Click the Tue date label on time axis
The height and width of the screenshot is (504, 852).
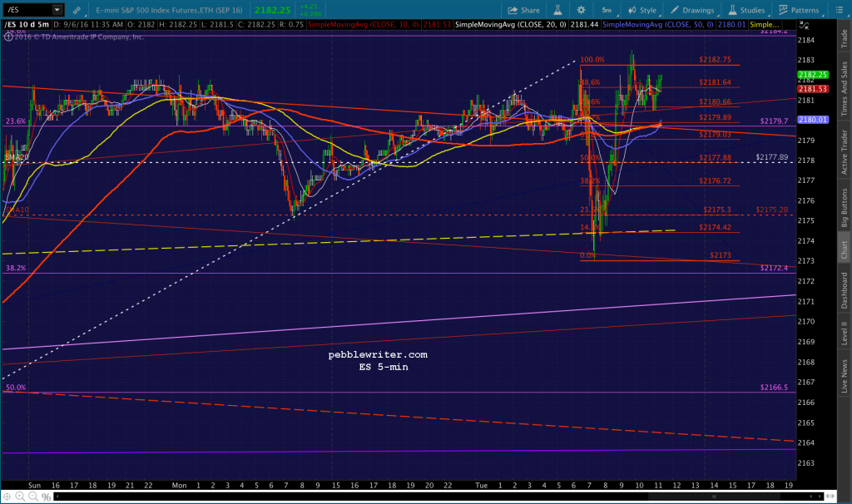[482, 486]
